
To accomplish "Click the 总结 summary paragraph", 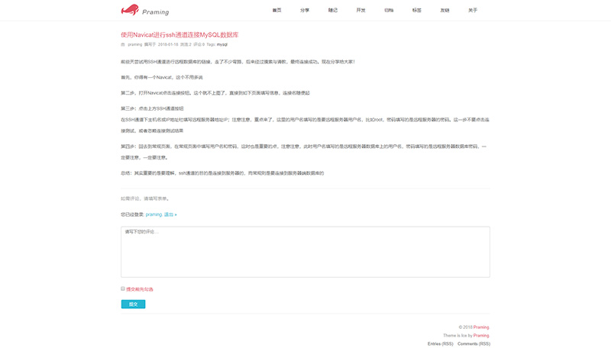I will click(x=222, y=173).
